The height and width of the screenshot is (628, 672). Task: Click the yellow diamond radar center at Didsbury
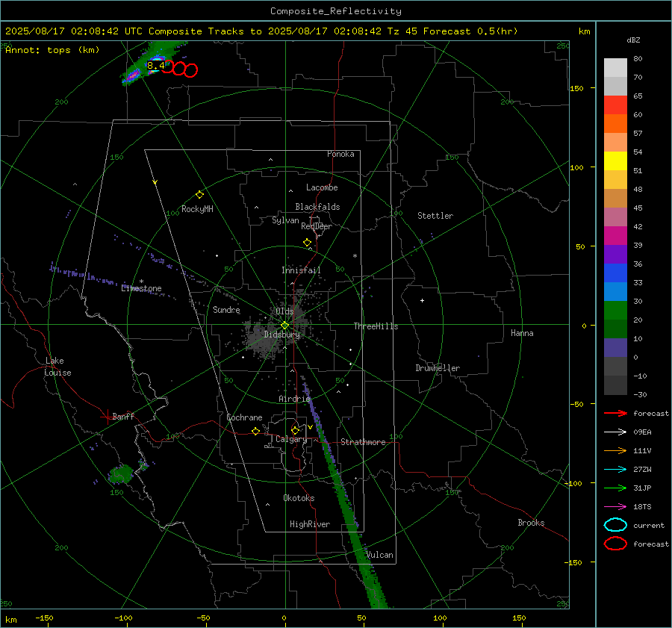pos(284,326)
